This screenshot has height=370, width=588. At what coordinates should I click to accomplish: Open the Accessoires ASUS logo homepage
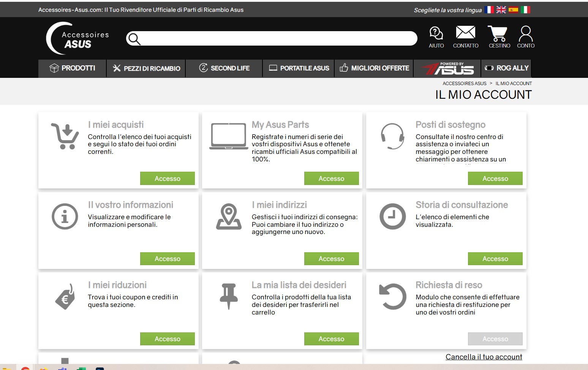point(77,38)
